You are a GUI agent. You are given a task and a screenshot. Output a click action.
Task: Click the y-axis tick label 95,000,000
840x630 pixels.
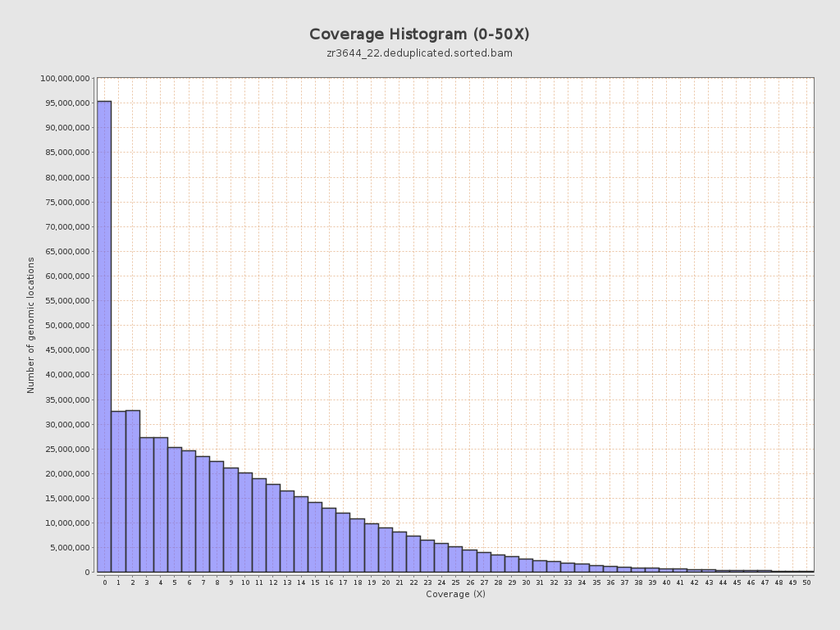click(x=67, y=103)
